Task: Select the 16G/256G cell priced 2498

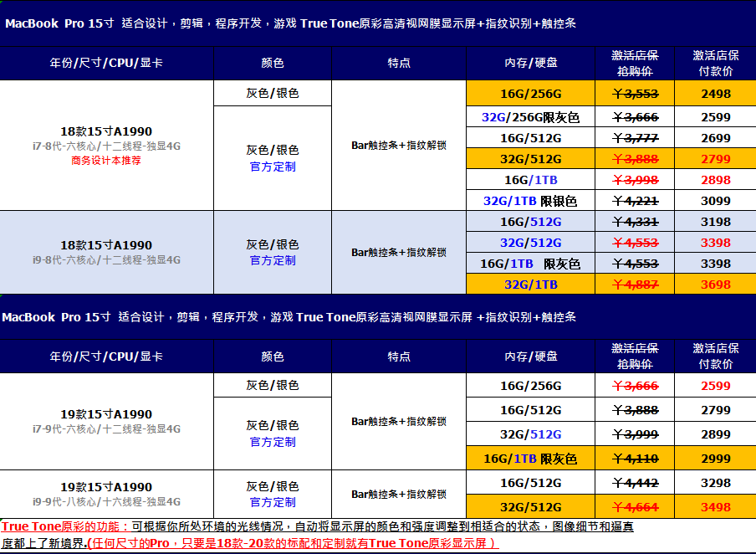Action: 530,94
